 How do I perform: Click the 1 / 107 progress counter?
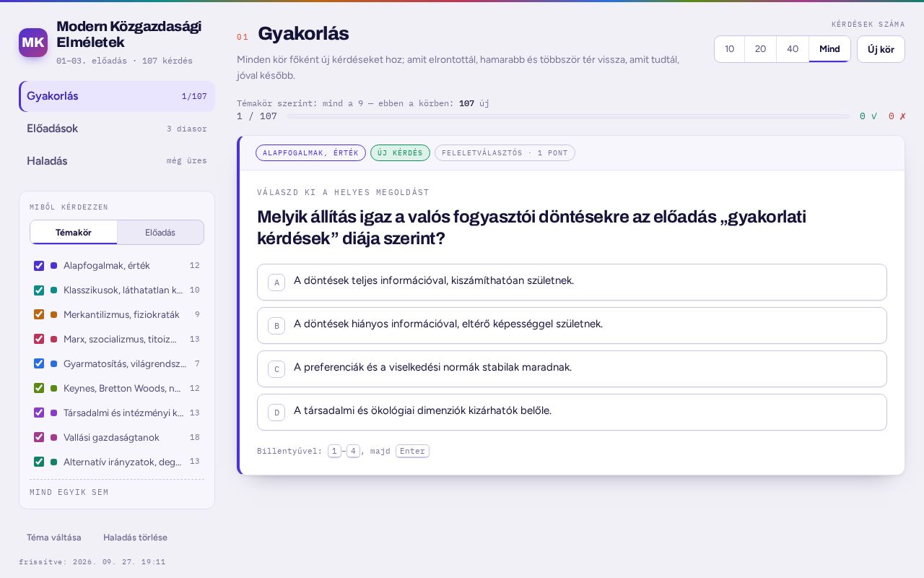point(257,116)
